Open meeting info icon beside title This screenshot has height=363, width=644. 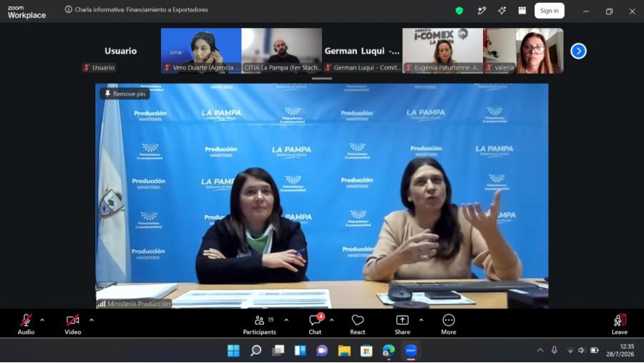point(68,9)
